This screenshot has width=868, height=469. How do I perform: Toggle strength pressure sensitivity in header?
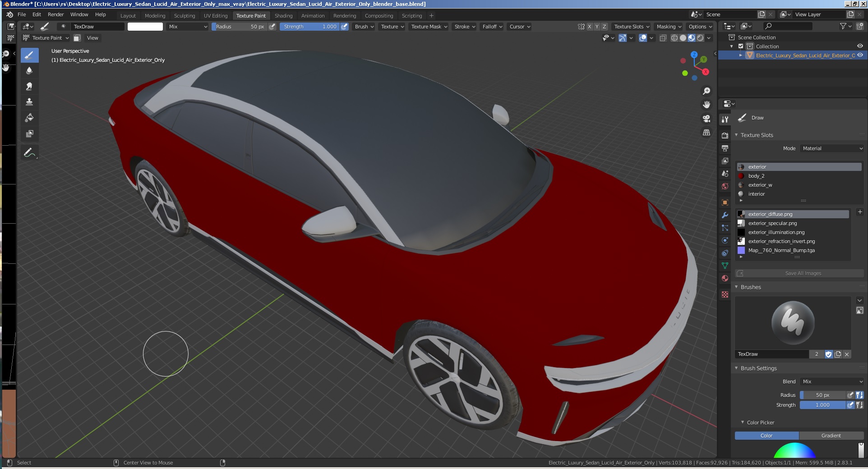[344, 27]
